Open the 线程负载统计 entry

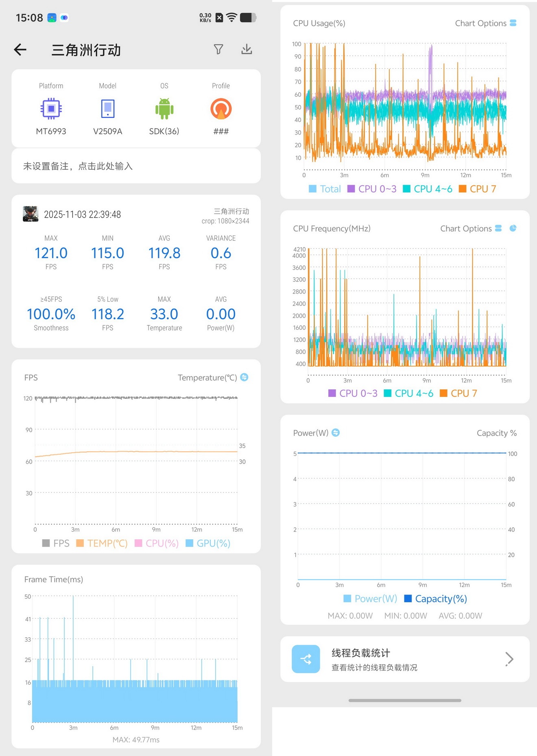pyautogui.click(x=405, y=659)
